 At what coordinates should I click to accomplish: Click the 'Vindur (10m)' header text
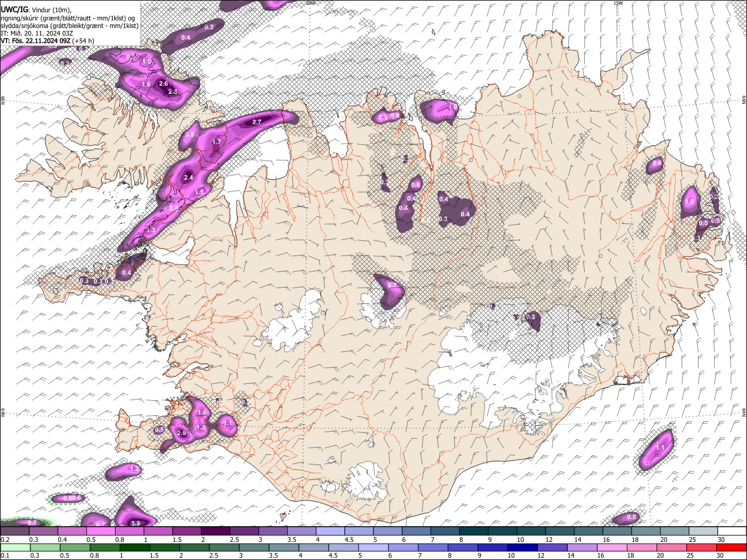[51, 10]
